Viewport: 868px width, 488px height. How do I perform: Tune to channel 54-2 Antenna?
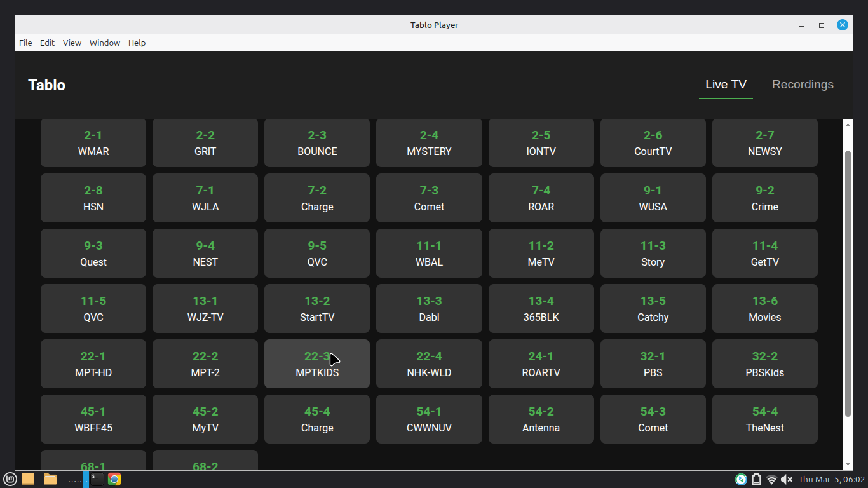pos(541,419)
